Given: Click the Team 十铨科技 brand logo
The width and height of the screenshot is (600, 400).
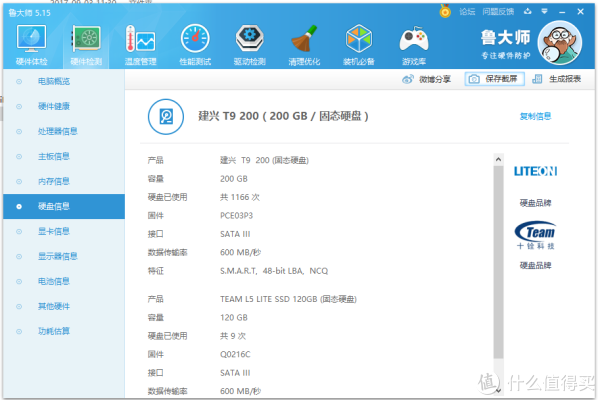Looking at the screenshot, I should click(535, 235).
